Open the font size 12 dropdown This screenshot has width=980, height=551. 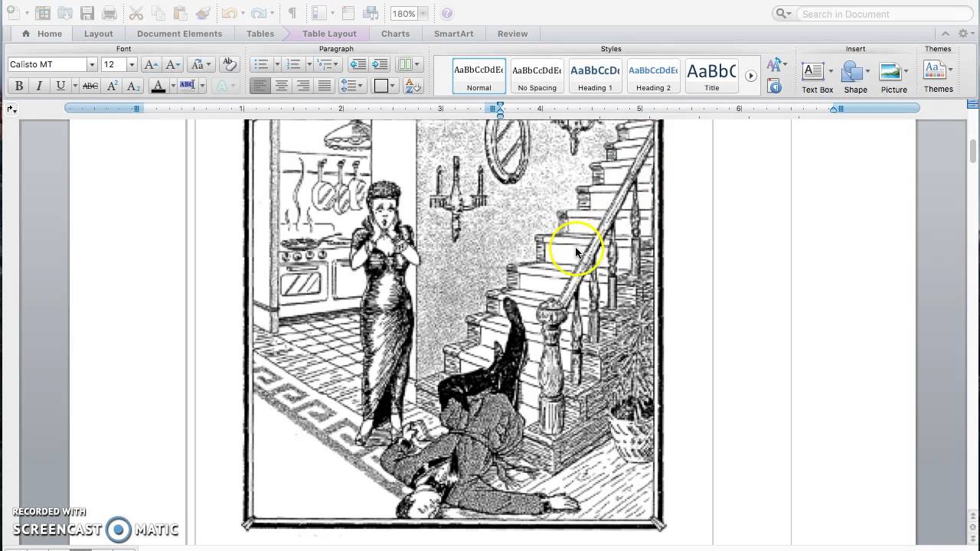point(132,64)
